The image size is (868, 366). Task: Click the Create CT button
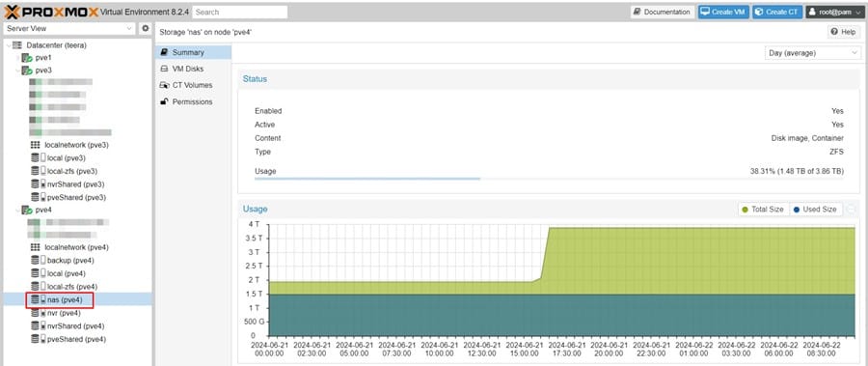coord(777,12)
